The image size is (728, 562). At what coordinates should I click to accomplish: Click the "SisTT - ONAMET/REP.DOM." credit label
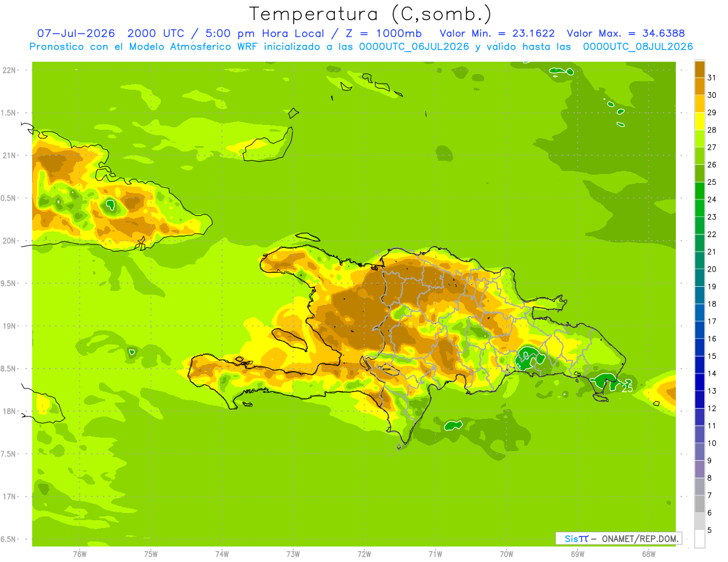(x=618, y=538)
